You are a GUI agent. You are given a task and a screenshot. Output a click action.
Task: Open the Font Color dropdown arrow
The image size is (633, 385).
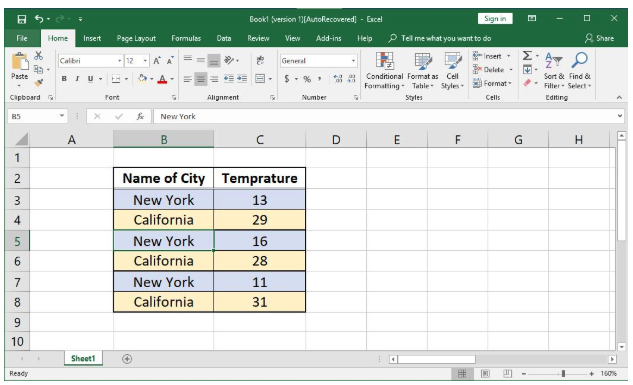[x=172, y=79]
